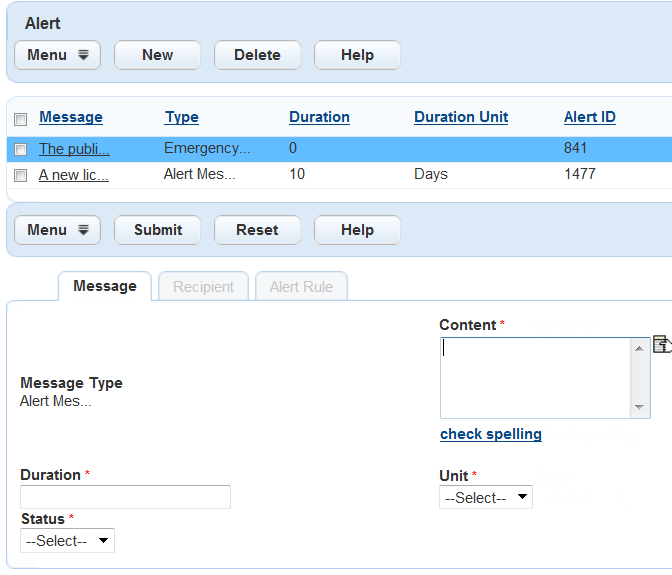Click the check spelling link
The height and width of the screenshot is (575, 672).
pyautogui.click(x=491, y=434)
